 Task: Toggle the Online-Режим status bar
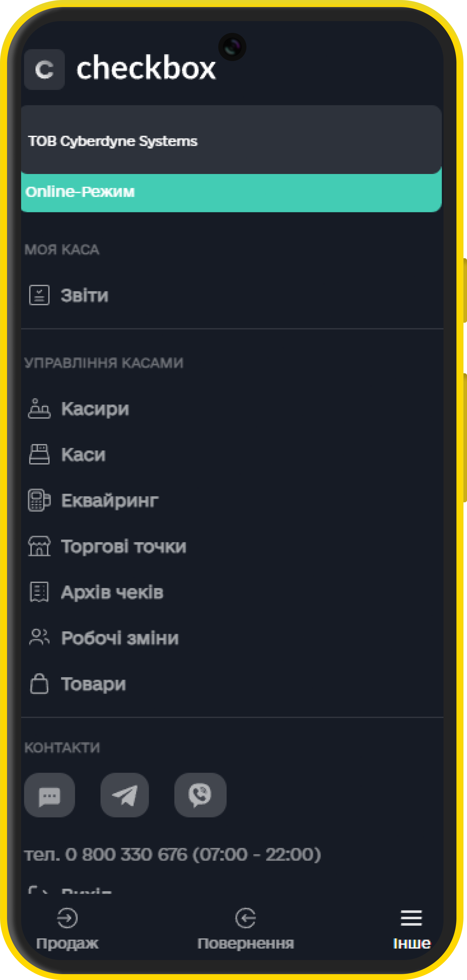231,192
